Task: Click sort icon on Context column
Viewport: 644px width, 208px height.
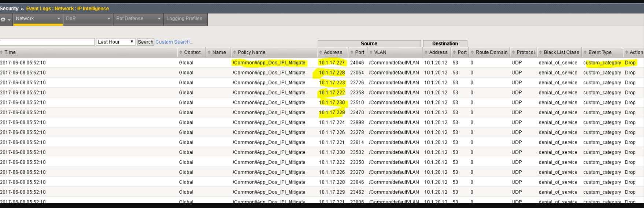Action: [181, 52]
